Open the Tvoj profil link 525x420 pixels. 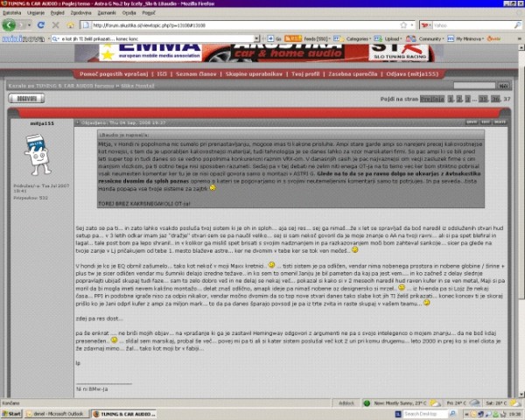coord(305,74)
